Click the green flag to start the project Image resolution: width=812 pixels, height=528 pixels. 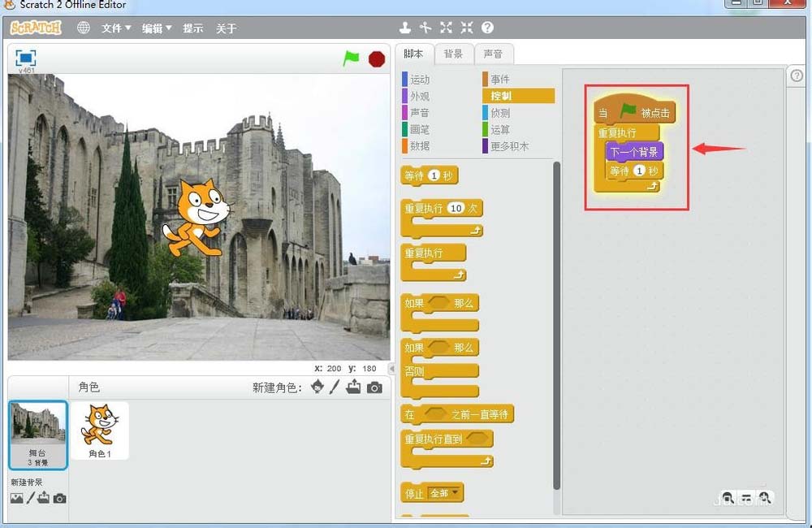352,59
